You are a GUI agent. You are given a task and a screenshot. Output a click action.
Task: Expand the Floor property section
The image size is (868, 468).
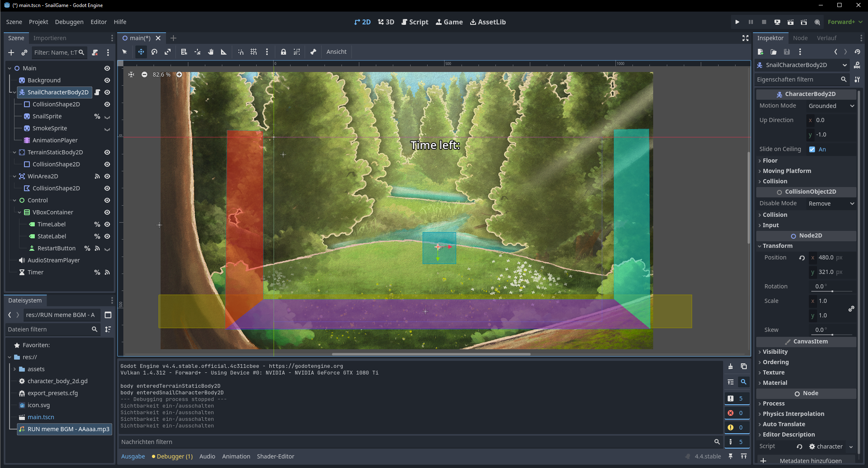tap(770, 161)
